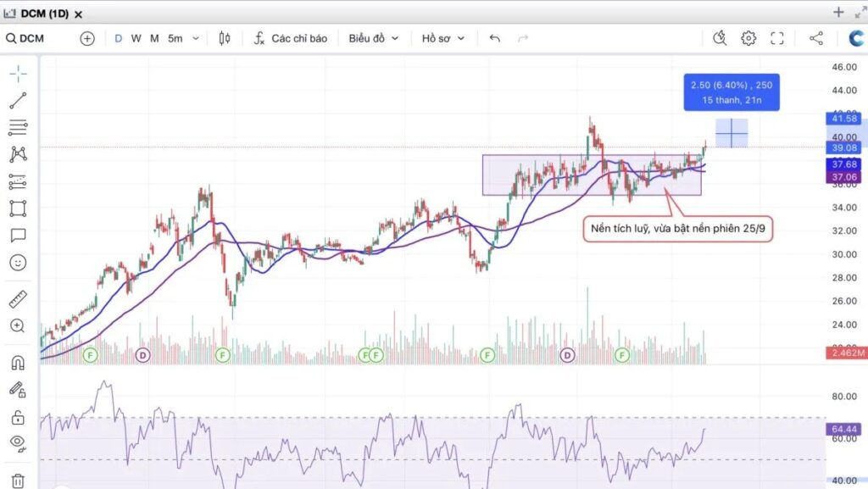Toggle drawings visibility eye icon
868x489 pixels.
click(18, 442)
